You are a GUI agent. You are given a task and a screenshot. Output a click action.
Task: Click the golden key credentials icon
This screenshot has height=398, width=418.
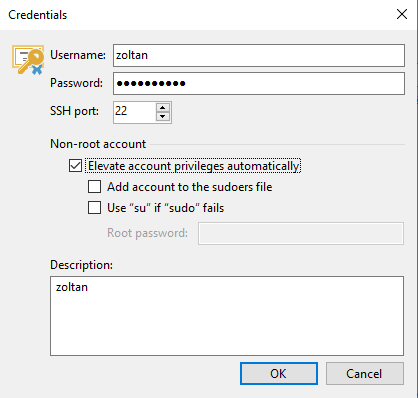point(28,60)
